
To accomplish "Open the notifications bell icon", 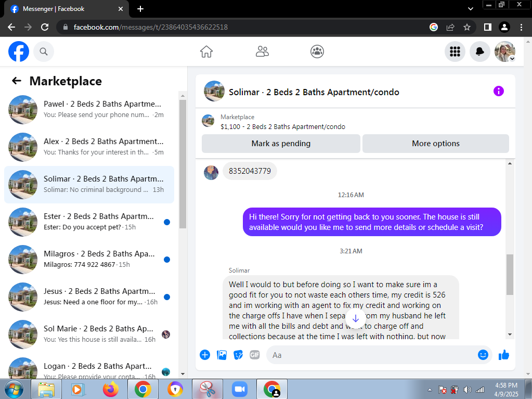I will point(480,52).
